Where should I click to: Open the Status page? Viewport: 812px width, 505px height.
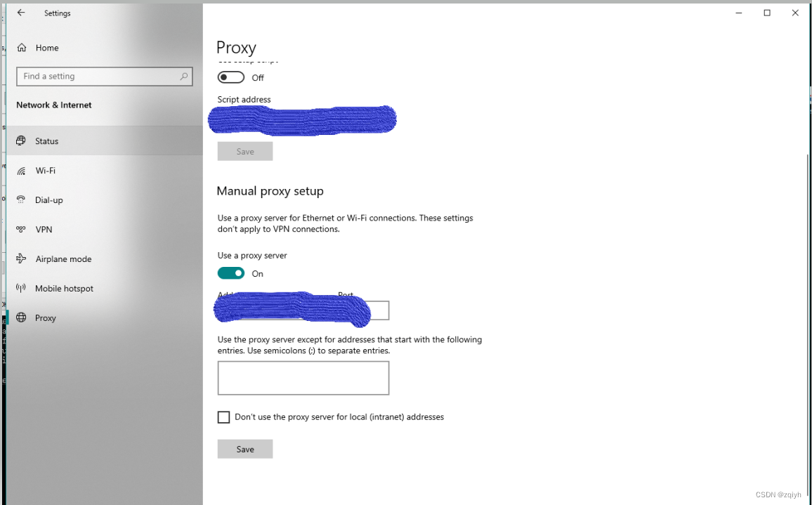[x=105, y=140]
